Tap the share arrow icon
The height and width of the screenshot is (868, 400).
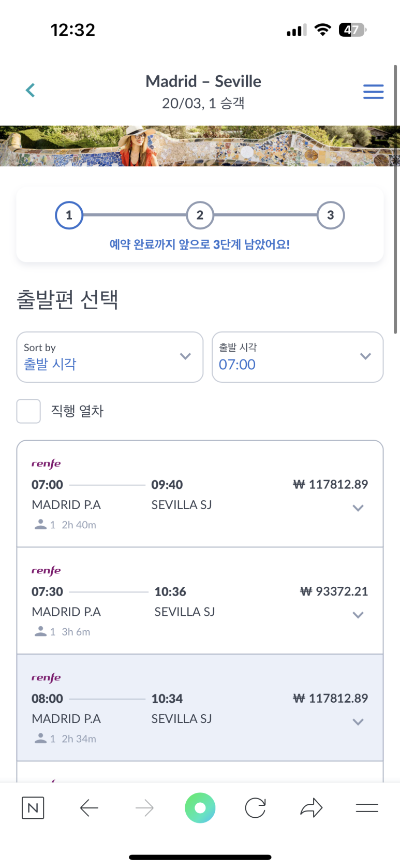click(311, 807)
